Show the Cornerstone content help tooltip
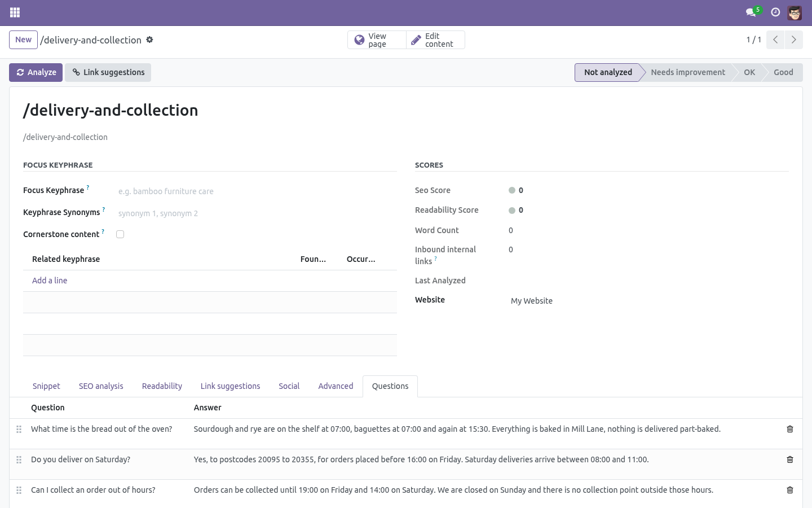 (x=103, y=231)
